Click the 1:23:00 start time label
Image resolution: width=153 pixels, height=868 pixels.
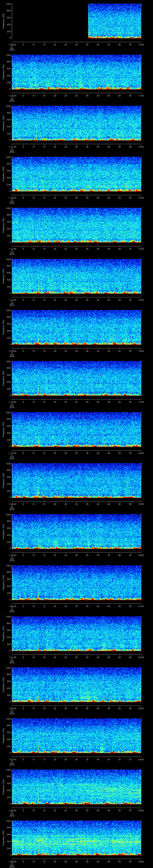coord(12,759)
